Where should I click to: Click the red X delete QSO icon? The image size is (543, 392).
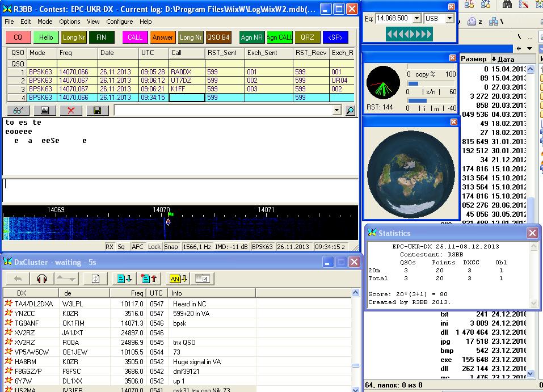tap(71, 110)
